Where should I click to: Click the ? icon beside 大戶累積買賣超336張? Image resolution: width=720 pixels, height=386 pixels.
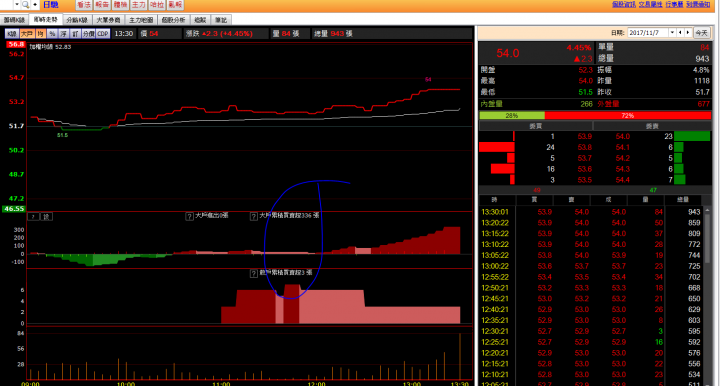click(253, 216)
